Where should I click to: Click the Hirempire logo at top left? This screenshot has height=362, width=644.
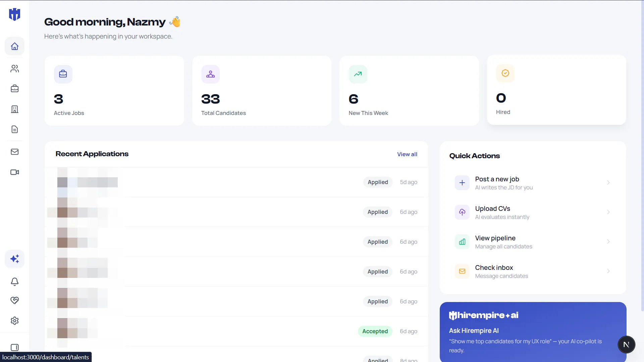[14, 14]
